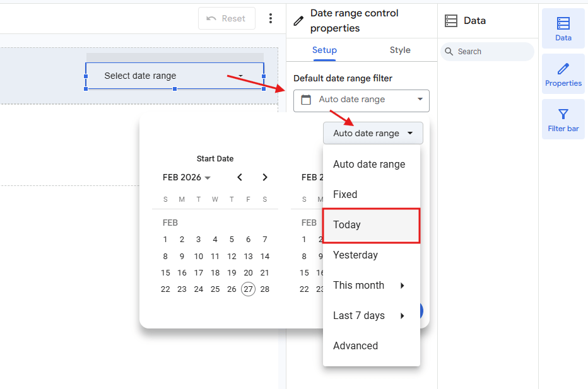Viewport: 588px width, 389px height.
Task: Go to previous month arrow
Action: point(240,177)
